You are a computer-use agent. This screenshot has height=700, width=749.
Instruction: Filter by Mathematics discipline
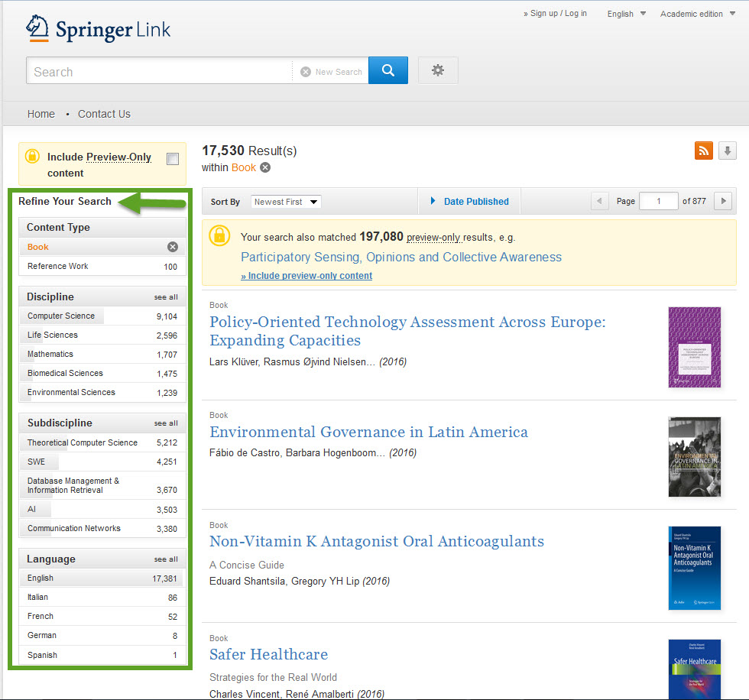(102, 355)
